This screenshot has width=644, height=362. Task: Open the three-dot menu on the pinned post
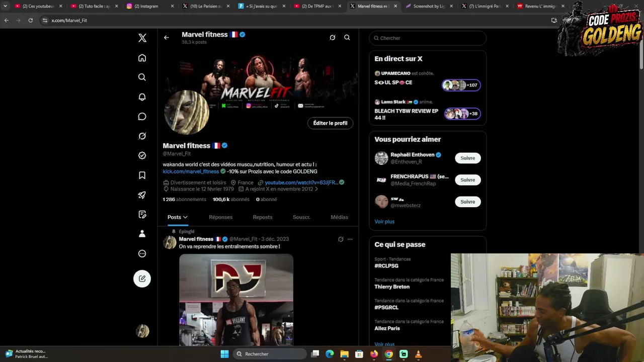tap(350, 239)
